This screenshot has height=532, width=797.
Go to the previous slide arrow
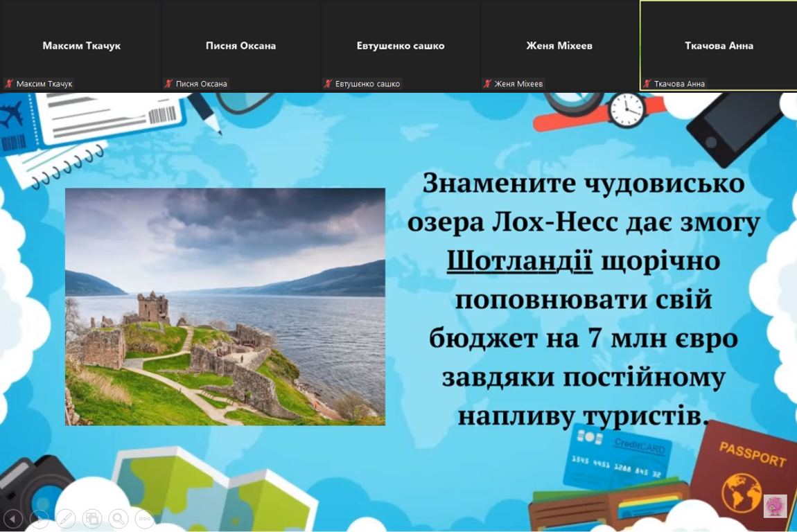(x=13, y=519)
